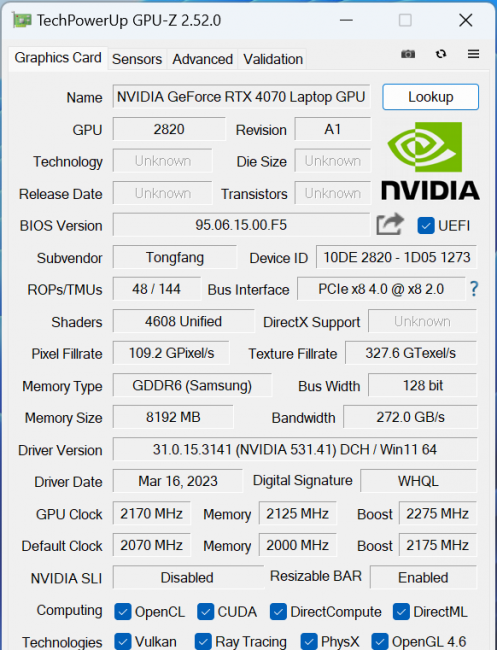Click the GPU-Z app icon in title bar

click(x=22, y=20)
